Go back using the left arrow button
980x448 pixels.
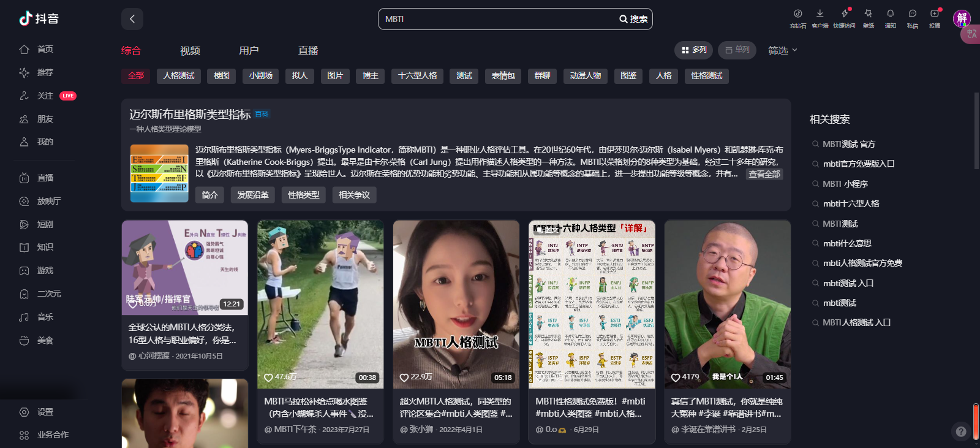[132, 19]
